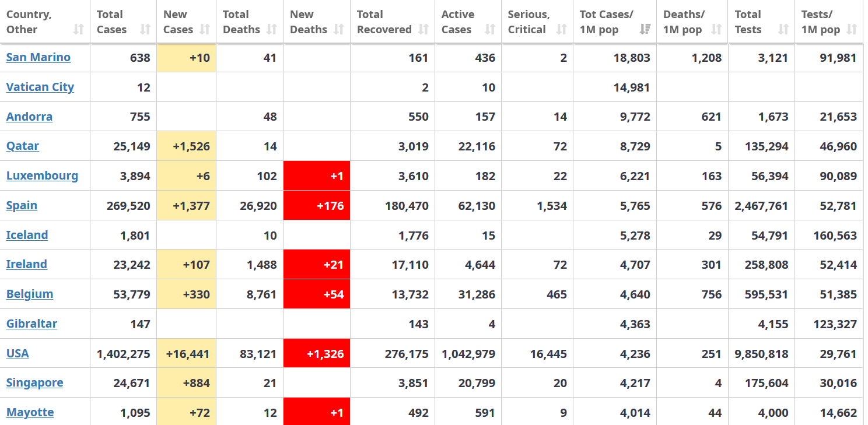868x425 pixels.
Task: Select Luxembourg total recovered value 3,610
Action: [414, 176]
